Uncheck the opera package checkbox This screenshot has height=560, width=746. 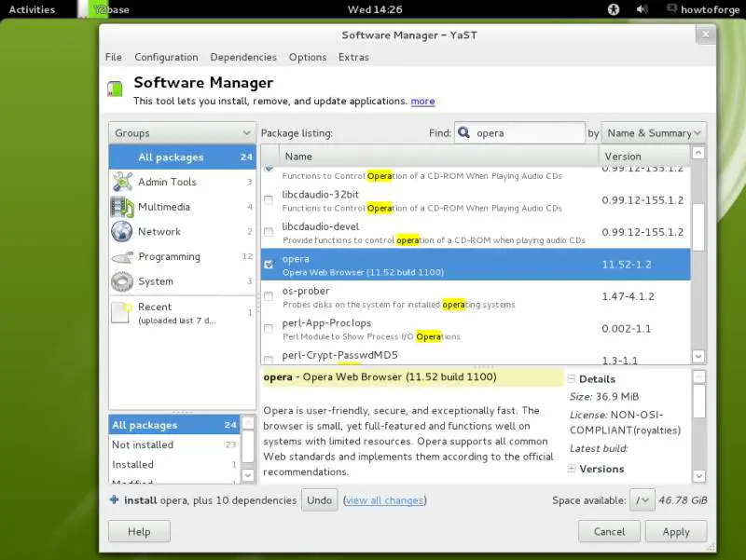coord(269,265)
